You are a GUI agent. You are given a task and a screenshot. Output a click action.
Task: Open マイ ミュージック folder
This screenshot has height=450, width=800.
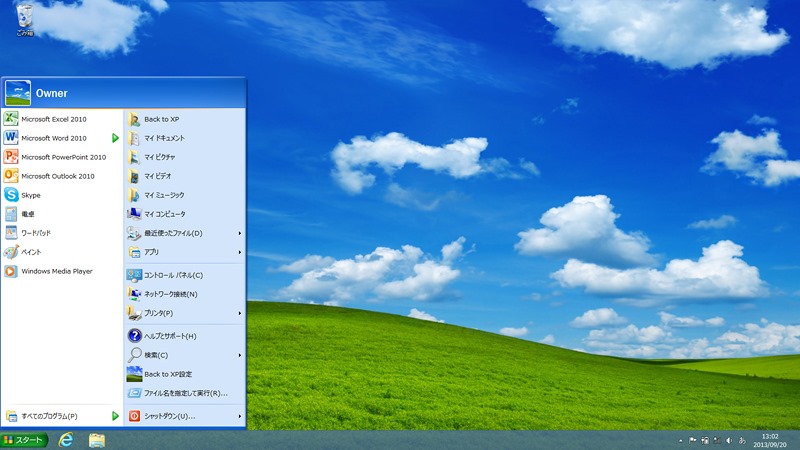[x=185, y=195]
